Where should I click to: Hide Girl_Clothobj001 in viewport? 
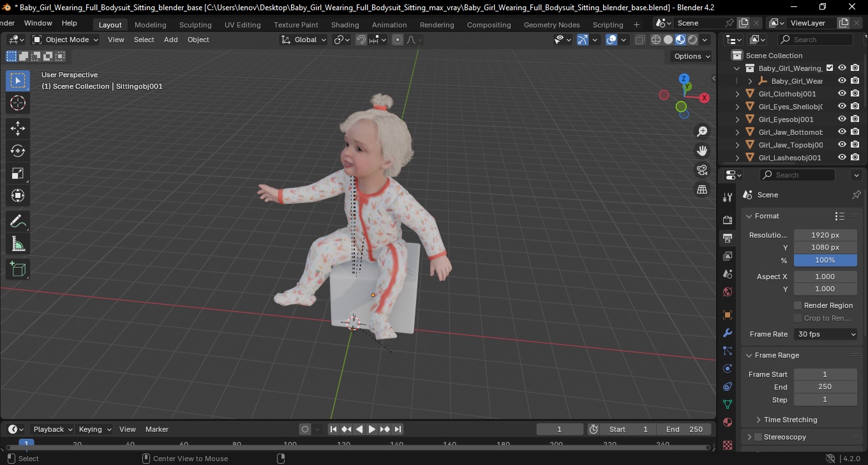pyautogui.click(x=842, y=94)
